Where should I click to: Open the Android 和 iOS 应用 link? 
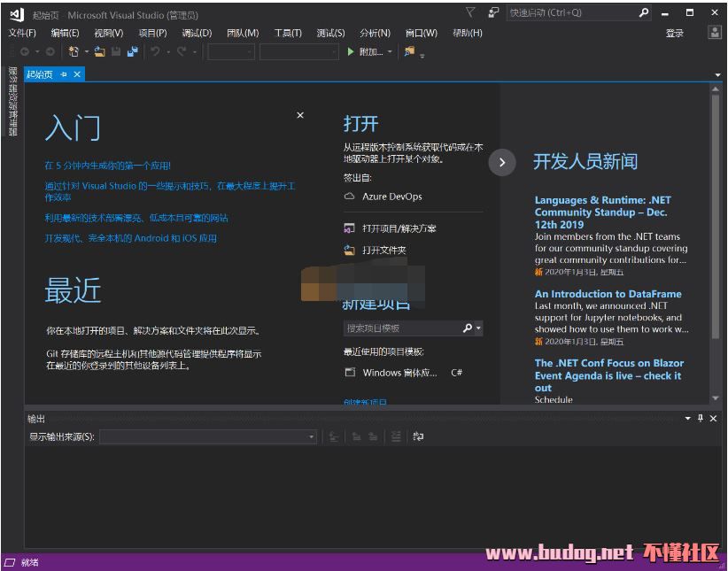[x=130, y=238]
